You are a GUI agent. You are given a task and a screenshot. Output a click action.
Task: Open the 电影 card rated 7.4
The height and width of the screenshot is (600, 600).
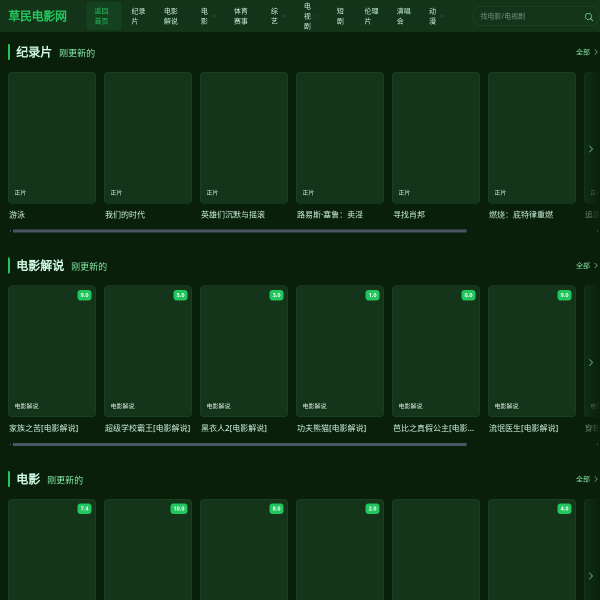[x=52, y=549]
